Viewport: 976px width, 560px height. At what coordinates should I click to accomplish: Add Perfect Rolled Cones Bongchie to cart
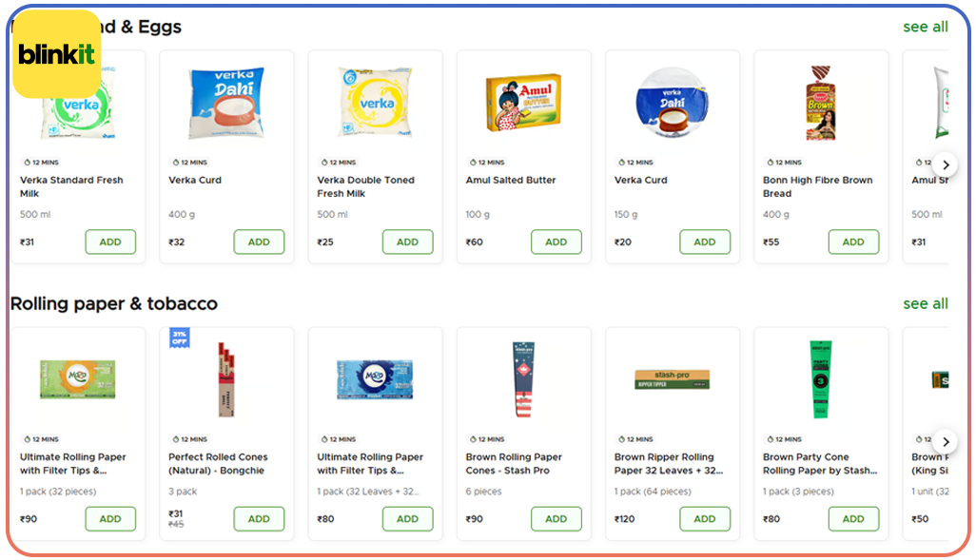point(259,519)
